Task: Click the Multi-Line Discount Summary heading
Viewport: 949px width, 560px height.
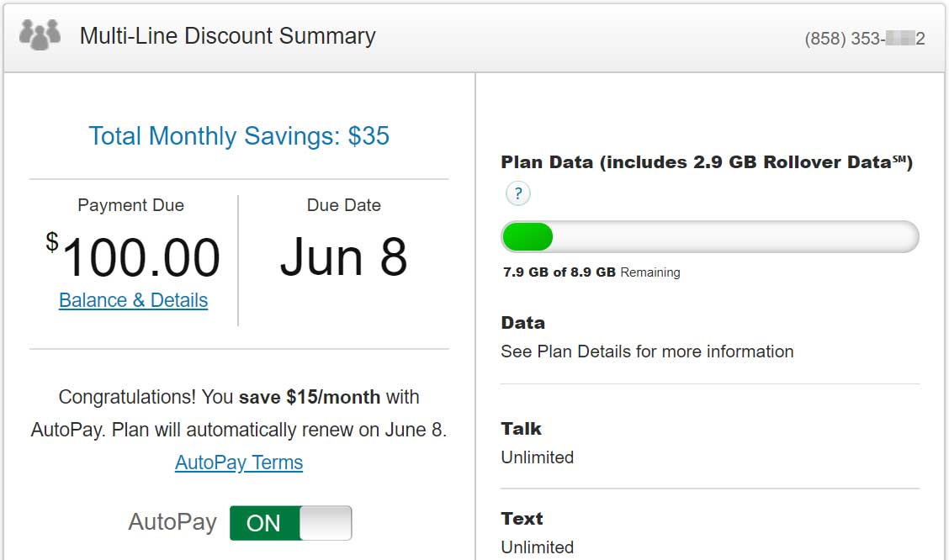Action: 227,36
